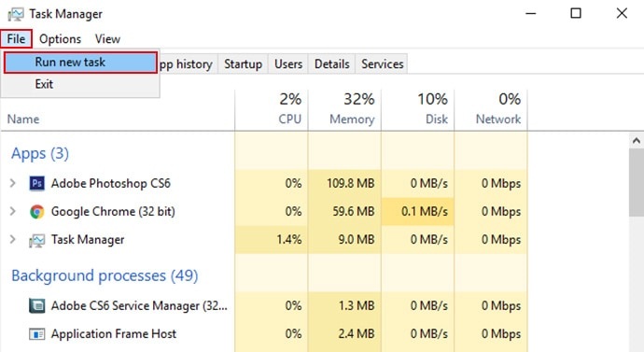Click the Task Manager row icon
Screen dimensions: 644x352
click(37, 240)
